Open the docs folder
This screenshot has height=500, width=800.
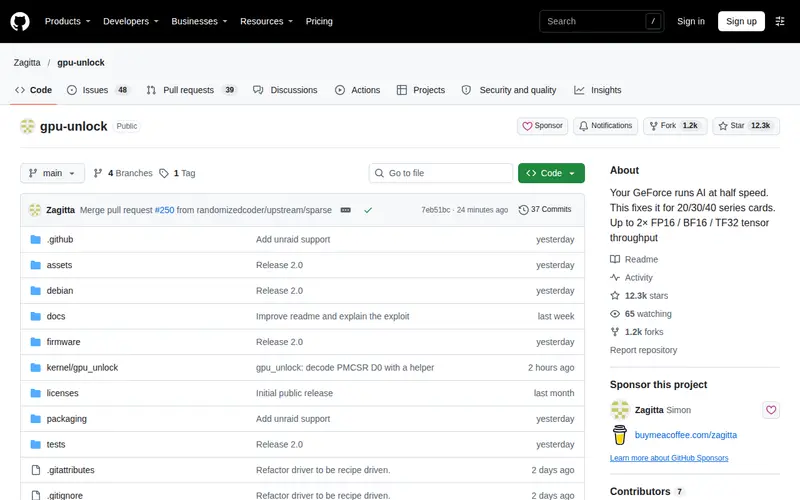tap(56, 316)
